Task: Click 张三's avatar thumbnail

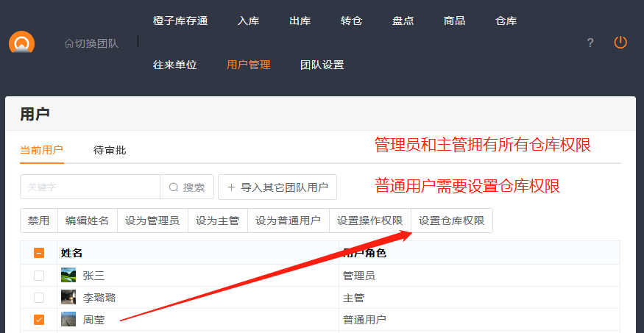Action: [68, 276]
